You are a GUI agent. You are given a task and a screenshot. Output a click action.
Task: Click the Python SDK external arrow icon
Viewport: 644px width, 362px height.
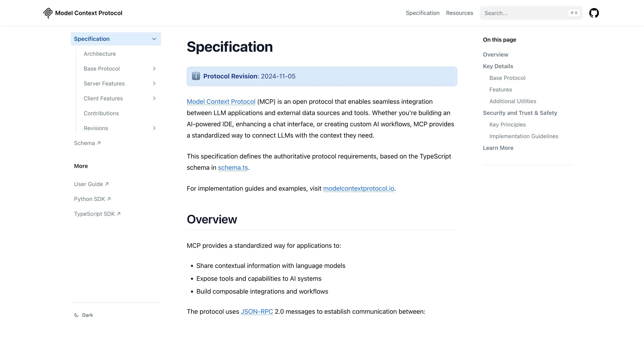109,199
